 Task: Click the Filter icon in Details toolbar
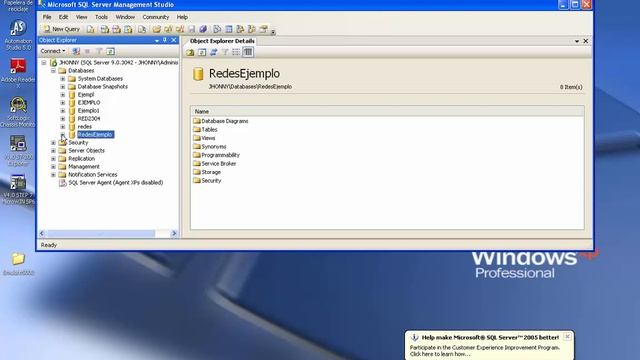pyautogui.click(x=225, y=52)
